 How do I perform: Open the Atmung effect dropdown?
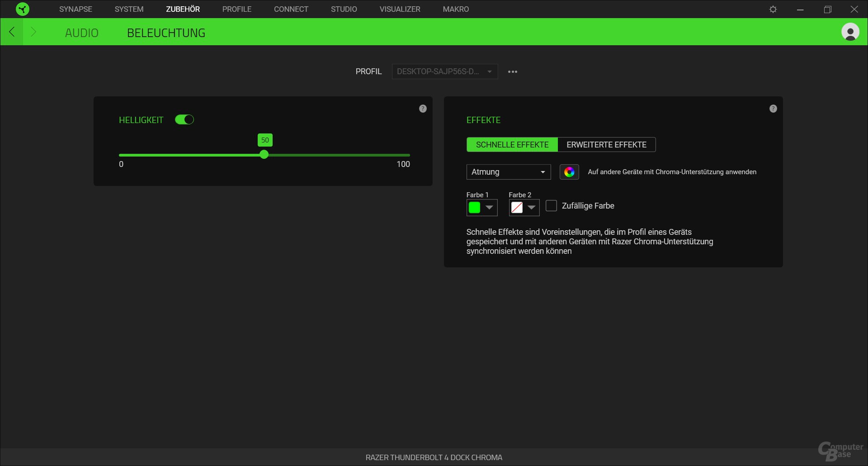pyautogui.click(x=509, y=172)
